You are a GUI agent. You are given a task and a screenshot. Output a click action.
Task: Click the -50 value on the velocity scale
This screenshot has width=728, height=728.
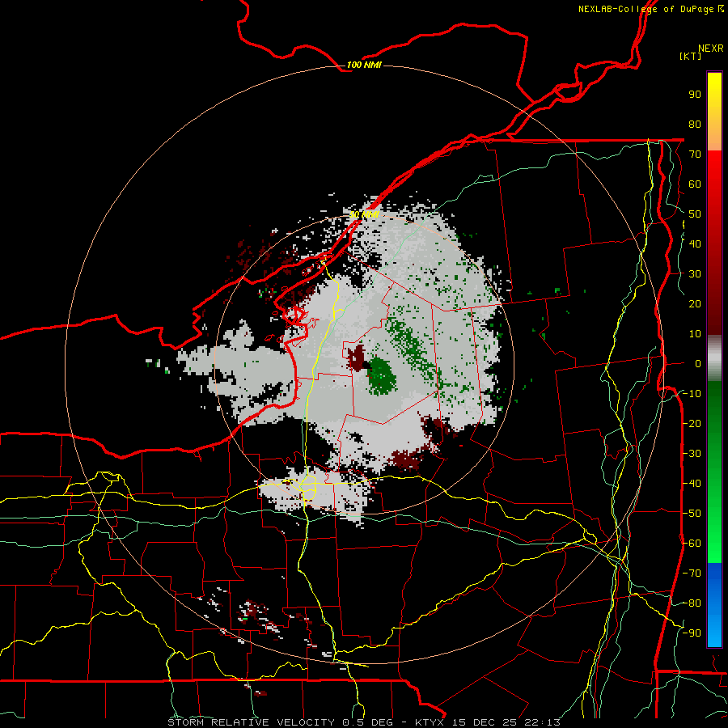[692, 514]
